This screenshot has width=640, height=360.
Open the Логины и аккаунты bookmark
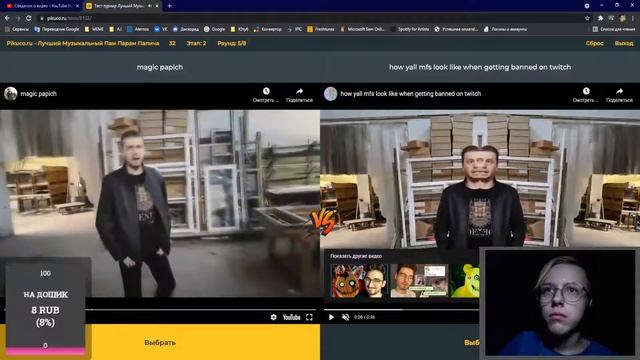pyautogui.click(x=505, y=29)
